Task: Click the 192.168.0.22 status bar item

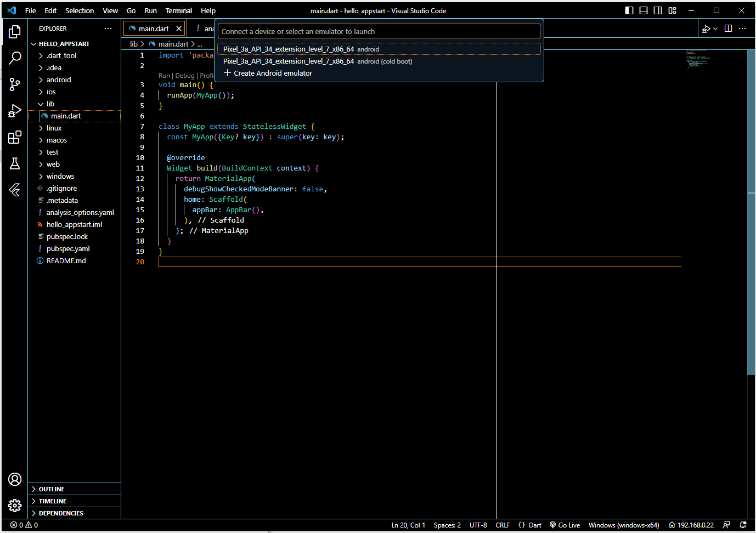Action: point(691,525)
